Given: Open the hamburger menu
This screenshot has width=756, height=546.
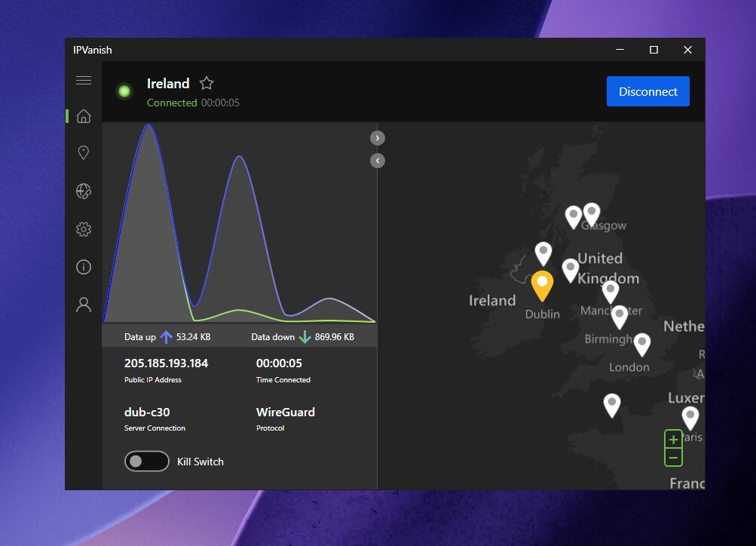Looking at the screenshot, I should coord(84,80).
